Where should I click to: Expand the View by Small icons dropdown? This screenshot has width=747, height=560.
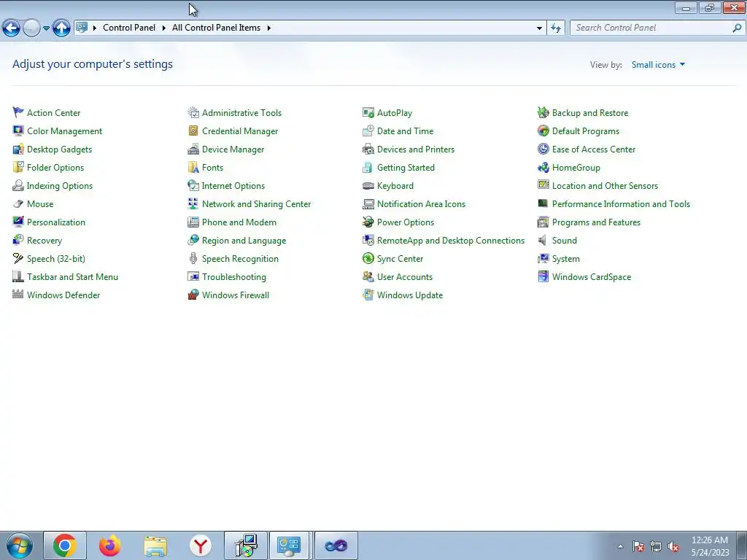pyautogui.click(x=659, y=64)
